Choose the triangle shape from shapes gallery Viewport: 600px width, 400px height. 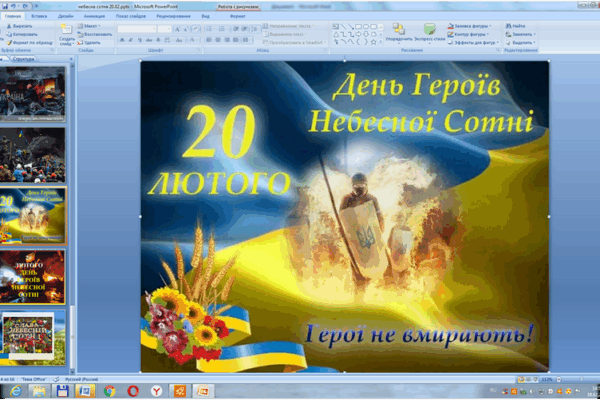pos(336,34)
